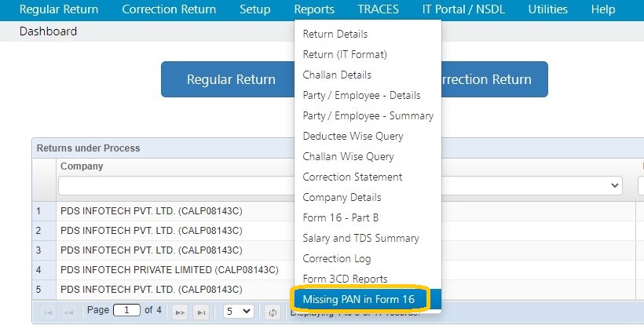Image resolution: width=644 pixels, height=325 pixels.
Task: Open Salary and TDS Summary report
Action: coord(360,238)
